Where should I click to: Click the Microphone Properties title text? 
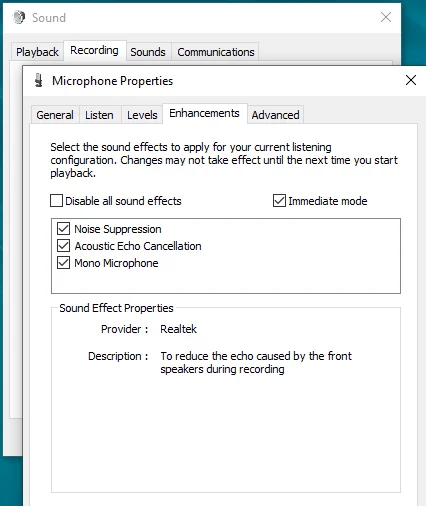pyautogui.click(x=113, y=81)
